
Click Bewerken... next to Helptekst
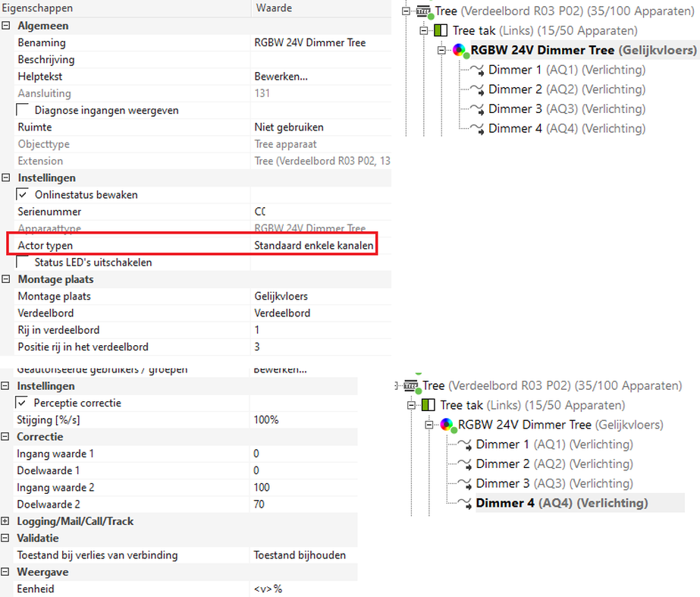tap(281, 77)
